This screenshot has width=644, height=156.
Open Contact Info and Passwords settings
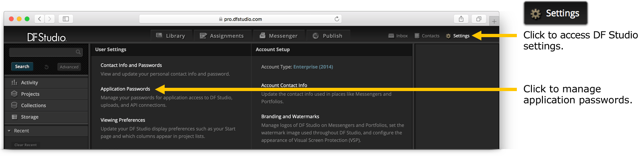click(x=131, y=65)
